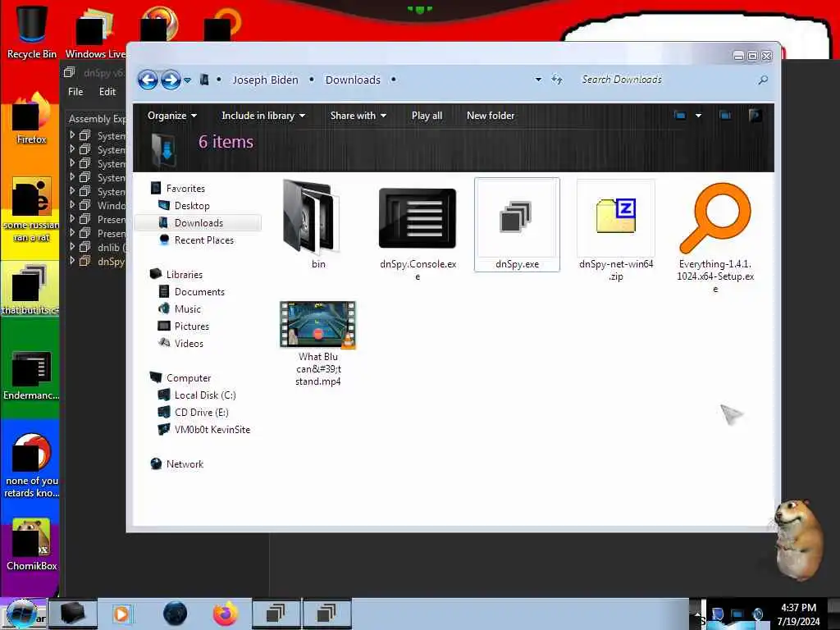The height and width of the screenshot is (630, 840).
Task: Open the view options dropdown arrow
Action: 698,115
